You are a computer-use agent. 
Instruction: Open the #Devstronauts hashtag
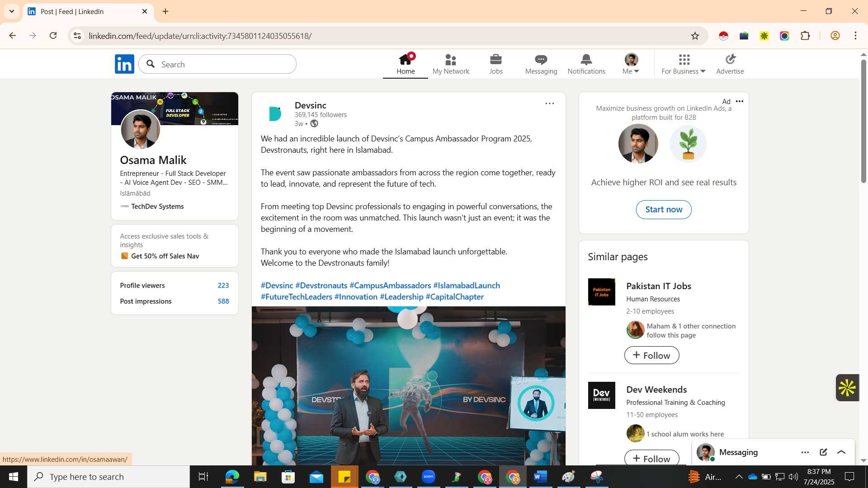coord(321,286)
